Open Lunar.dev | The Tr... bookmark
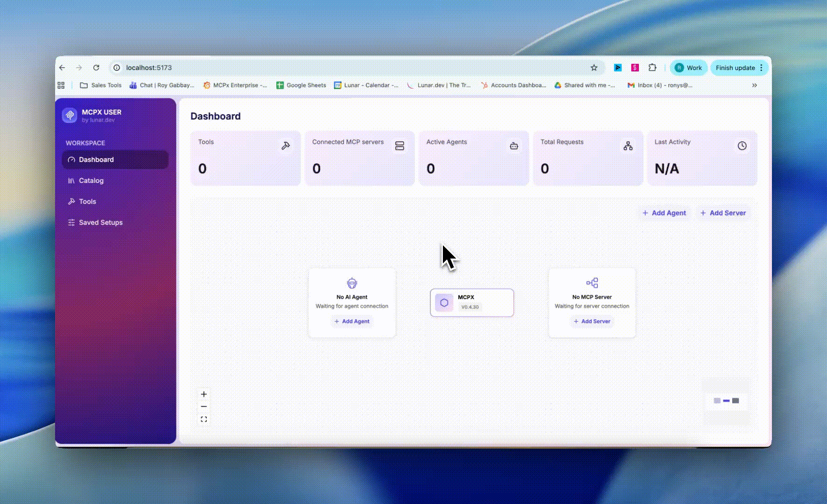The height and width of the screenshot is (504, 827). coord(439,85)
